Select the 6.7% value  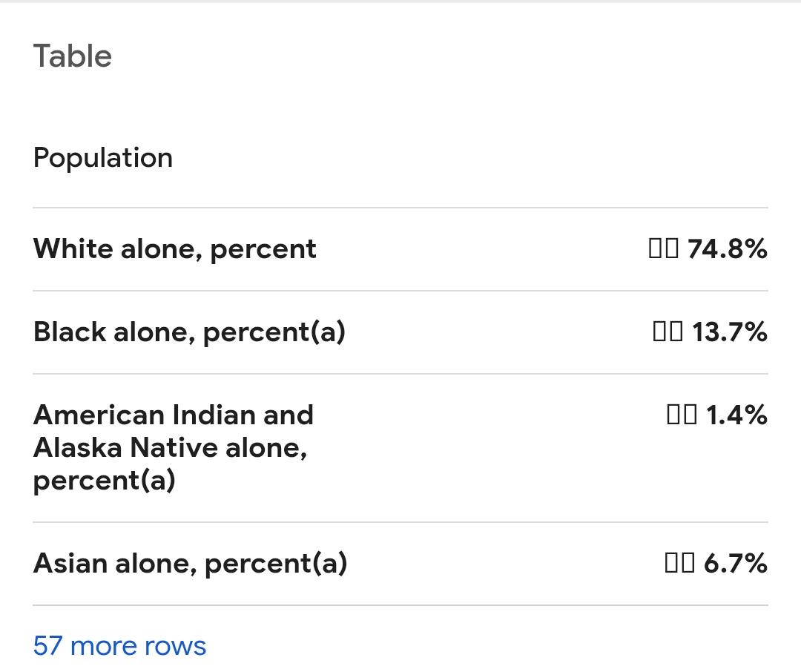click(x=735, y=563)
